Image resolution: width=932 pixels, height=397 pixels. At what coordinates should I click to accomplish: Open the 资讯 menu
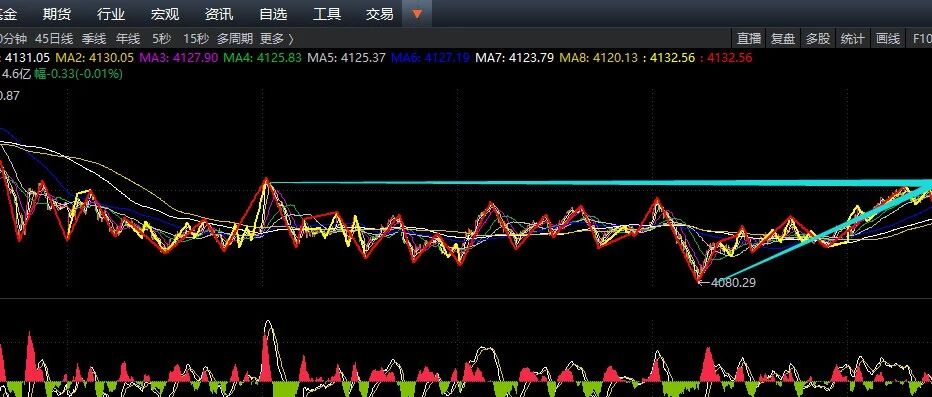(219, 14)
